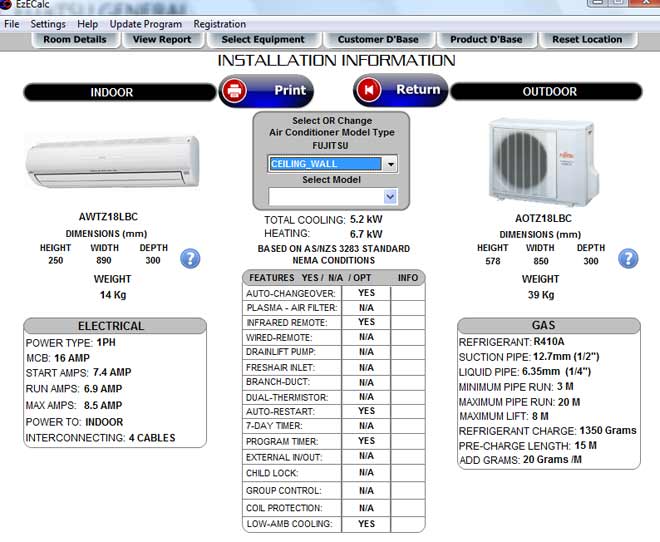Open the Customer D'Base button
This screenshot has width=660, height=542.
[378, 40]
